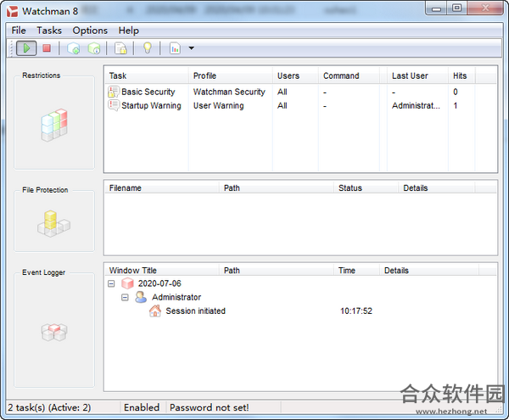Sort by the Task column header

point(147,76)
